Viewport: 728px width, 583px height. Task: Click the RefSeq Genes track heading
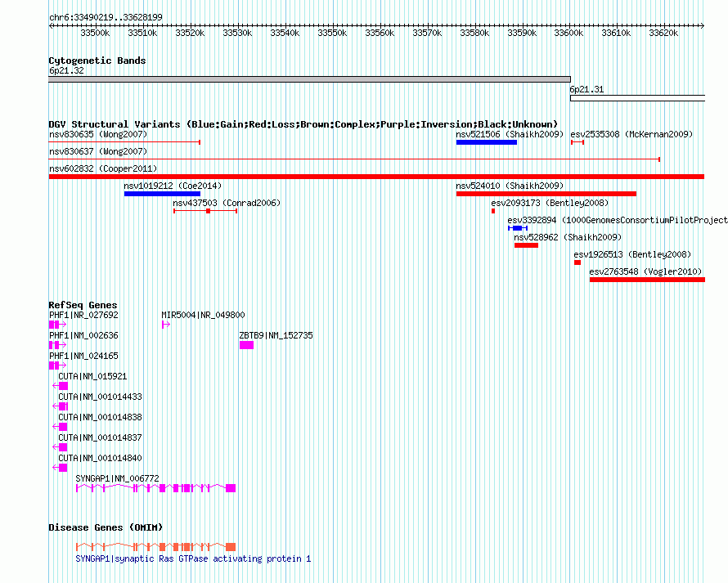(83, 305)
